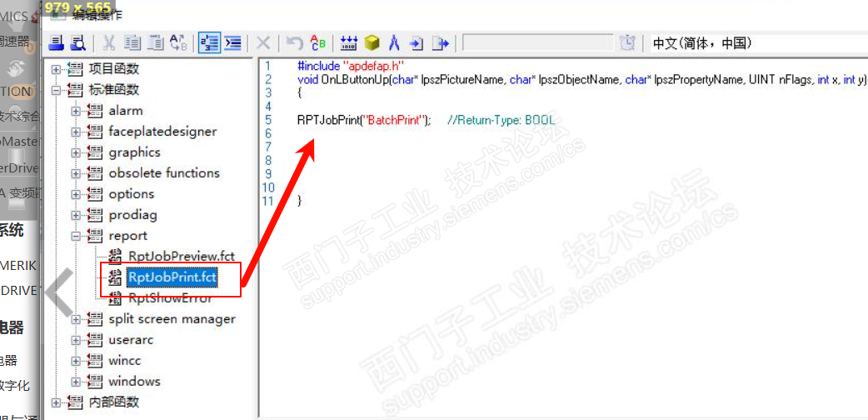
Task: Expand the split screen manager node
Action: pyautogui.click(x=76, y=319)
